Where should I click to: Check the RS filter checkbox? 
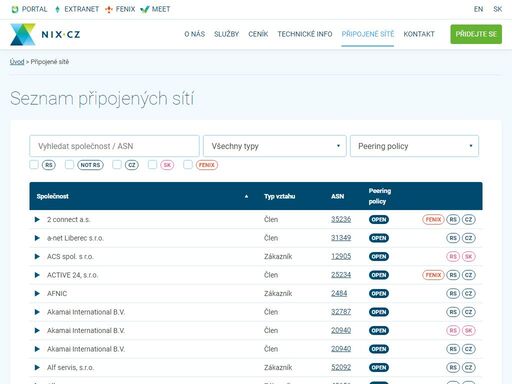[34, 165]
